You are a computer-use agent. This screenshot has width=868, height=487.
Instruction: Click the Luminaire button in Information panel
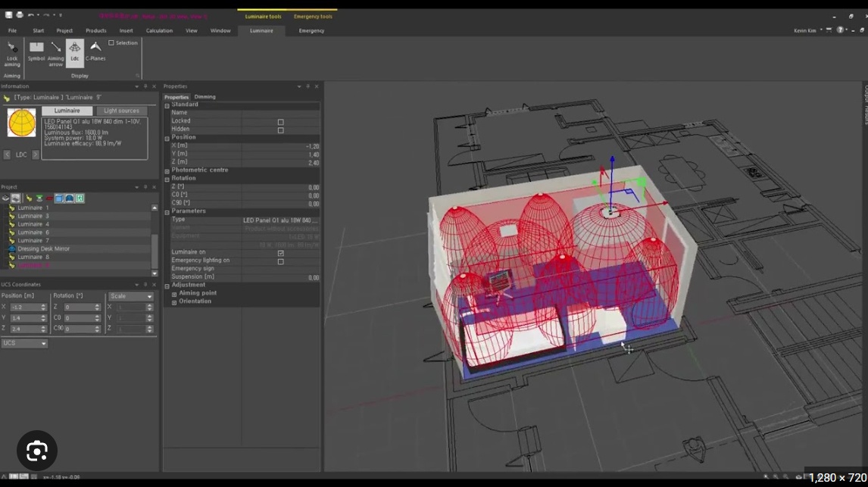[x=67, y=111]
